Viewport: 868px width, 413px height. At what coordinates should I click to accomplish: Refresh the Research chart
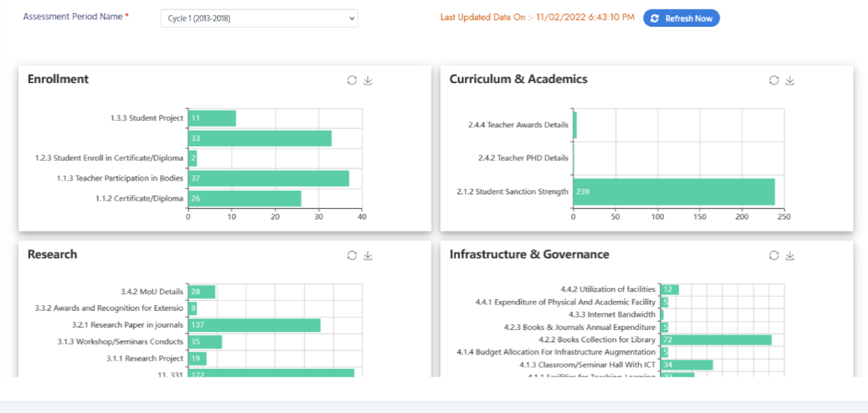click(x=352, y=255)
